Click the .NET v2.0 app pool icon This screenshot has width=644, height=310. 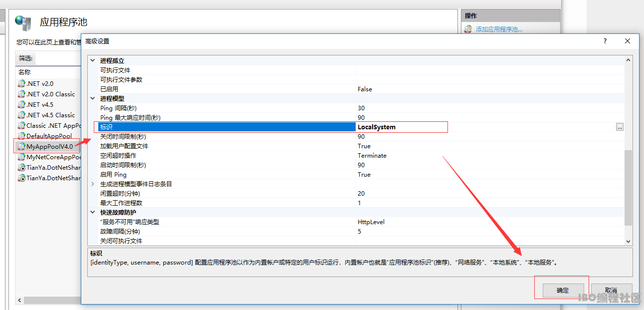click(x=21, y=84)
